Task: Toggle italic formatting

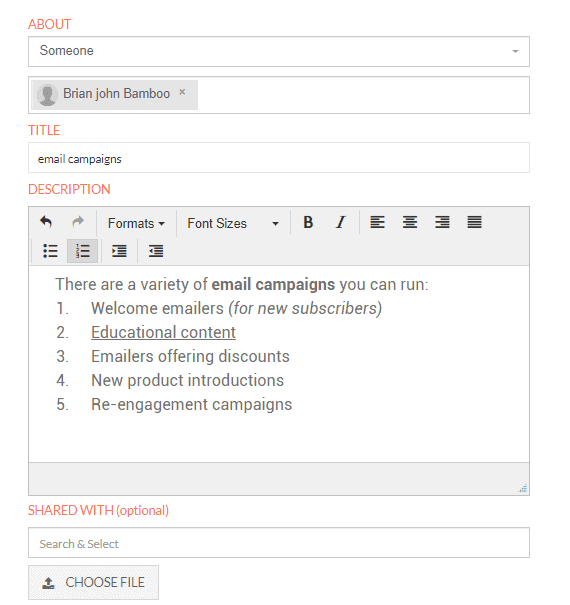Action: pos(340,223)
